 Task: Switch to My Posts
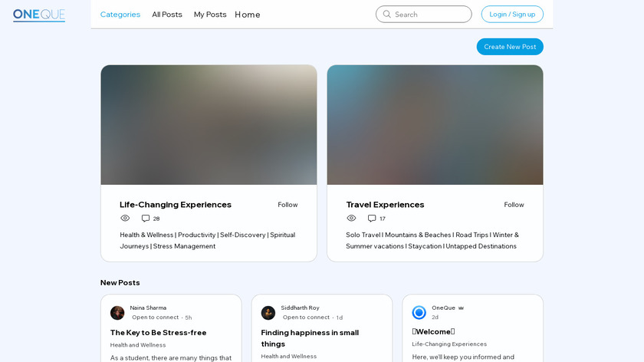[x=210, y=15]
